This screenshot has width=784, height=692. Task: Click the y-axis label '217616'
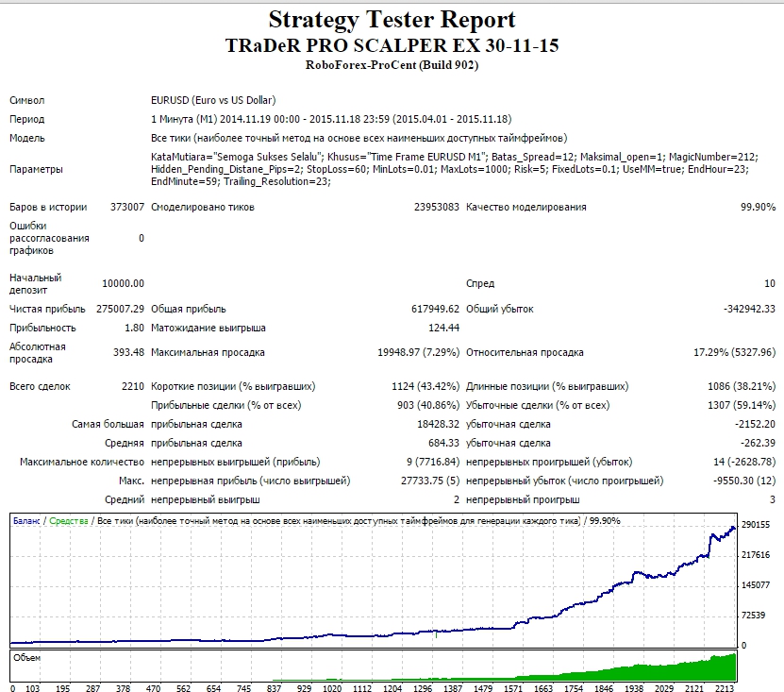point(756,555)
